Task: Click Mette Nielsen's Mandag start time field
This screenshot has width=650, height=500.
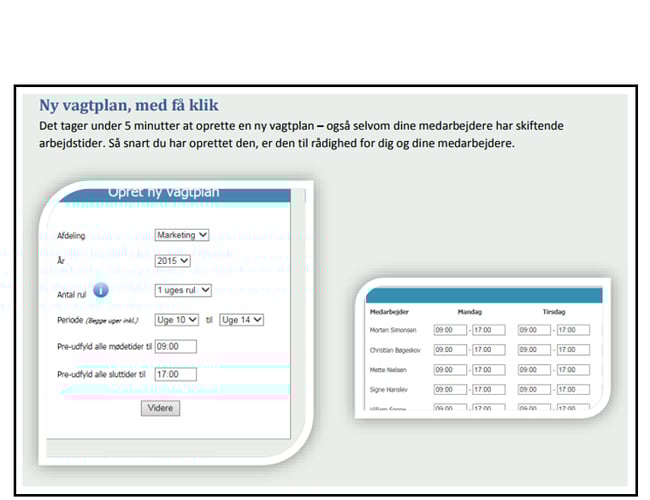Action: click(x=450, y=370)
